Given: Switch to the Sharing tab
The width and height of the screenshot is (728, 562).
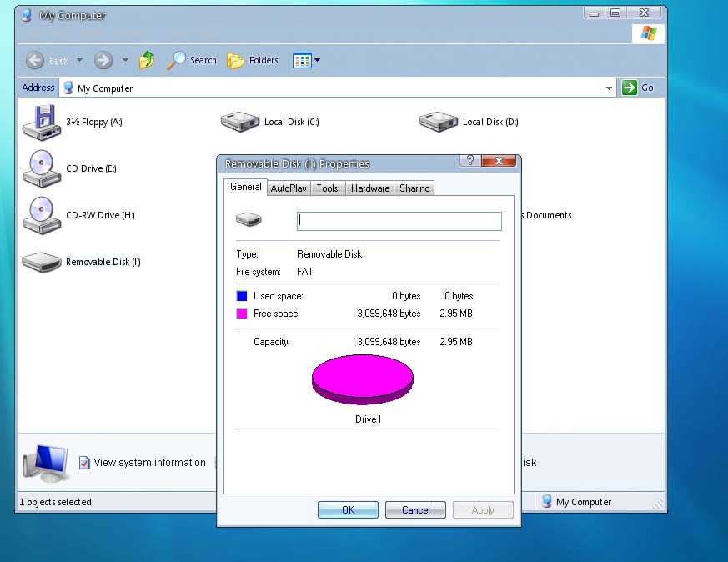Looking at the screenshot, I should (x=414, y=188).
